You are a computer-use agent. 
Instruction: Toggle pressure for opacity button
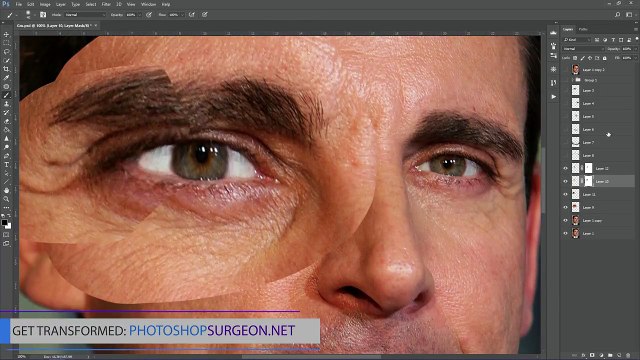149,15
